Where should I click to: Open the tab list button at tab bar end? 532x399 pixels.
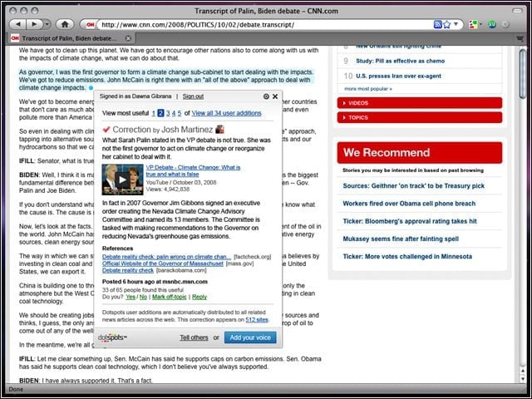(520, 38)
